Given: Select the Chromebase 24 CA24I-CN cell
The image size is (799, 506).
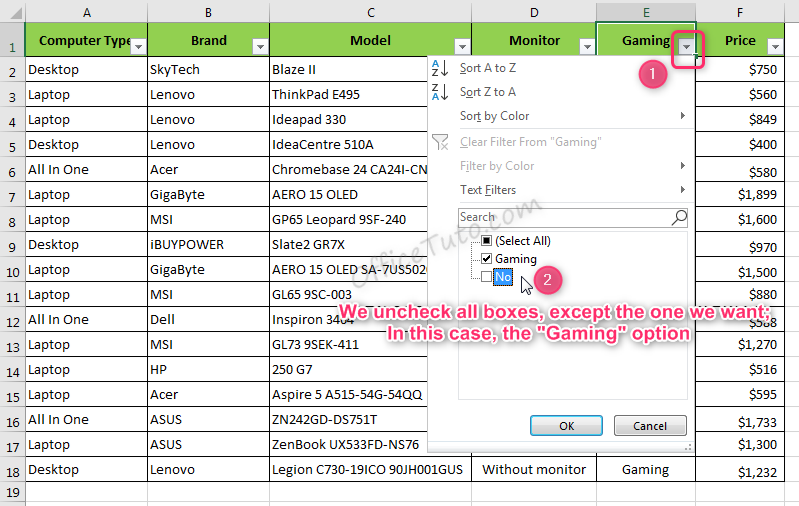Looking at the screenshot, I should (x=349, y=170).
